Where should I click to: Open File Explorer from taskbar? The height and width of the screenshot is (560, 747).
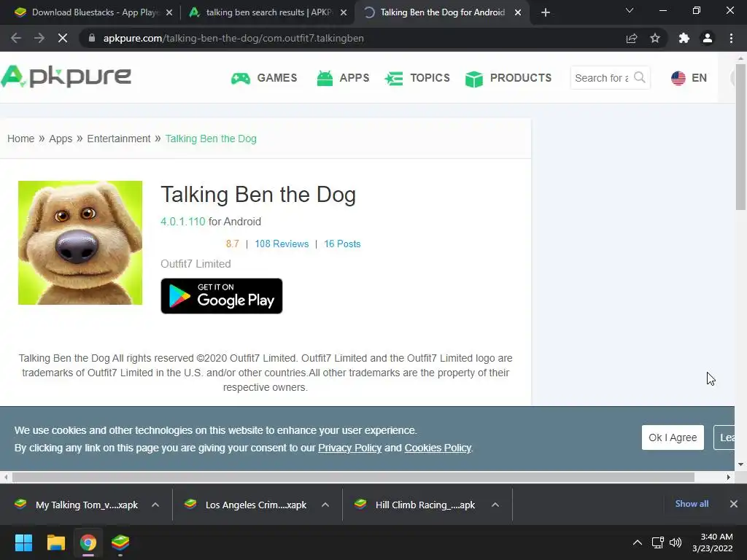55,542
